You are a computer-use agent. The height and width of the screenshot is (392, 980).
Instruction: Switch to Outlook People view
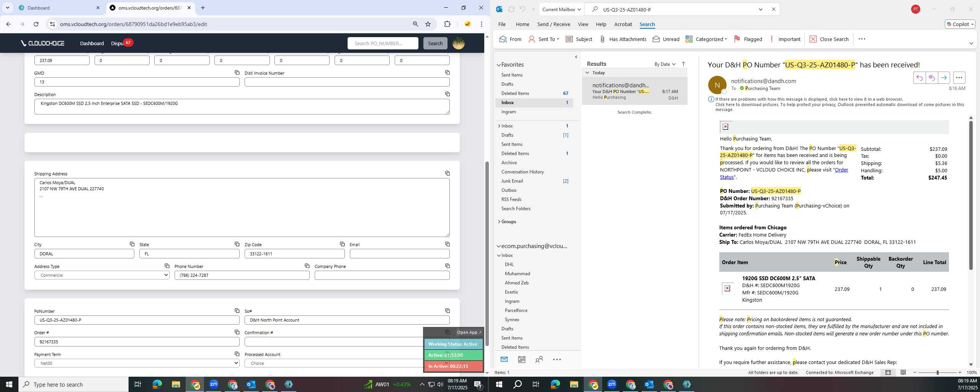tap(539, 359)
